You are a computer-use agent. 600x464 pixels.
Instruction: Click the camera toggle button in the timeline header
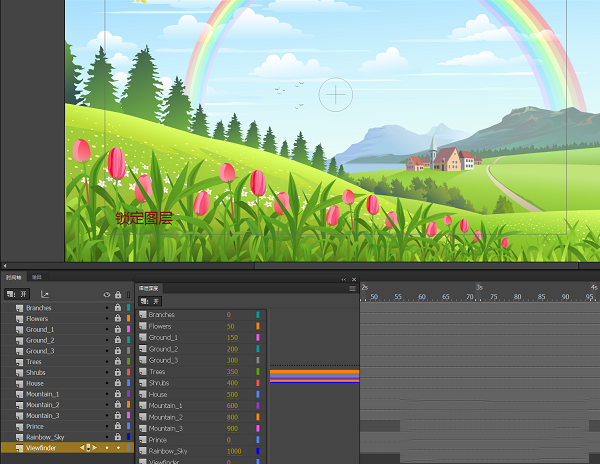(x=17, y=294)
